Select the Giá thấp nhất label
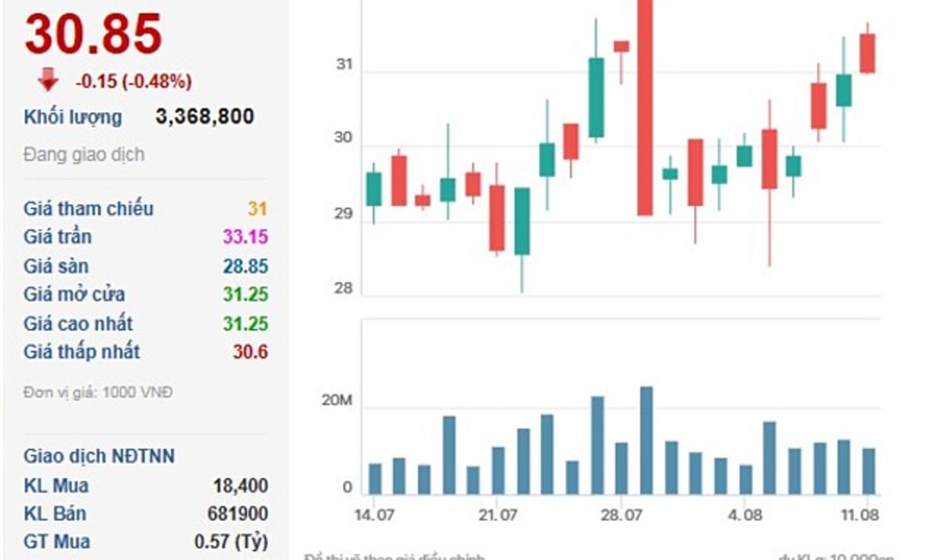 [82, 352]
